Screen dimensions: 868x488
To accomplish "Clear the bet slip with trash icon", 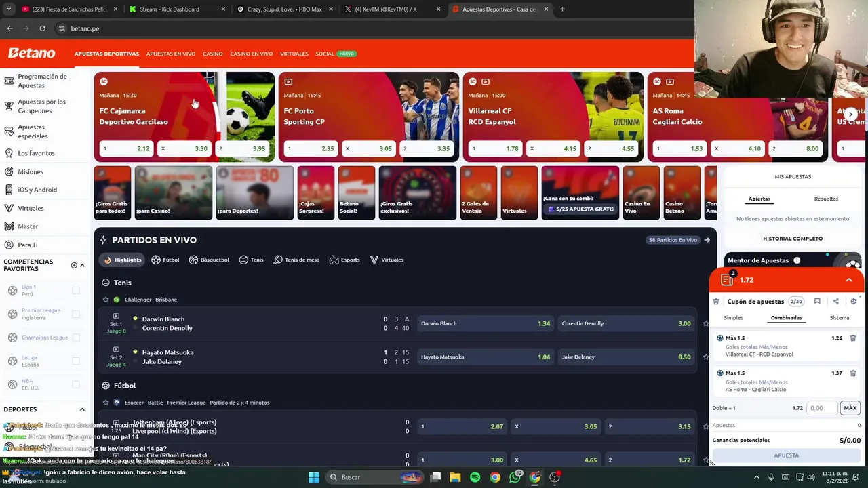I will pos(716,302).
